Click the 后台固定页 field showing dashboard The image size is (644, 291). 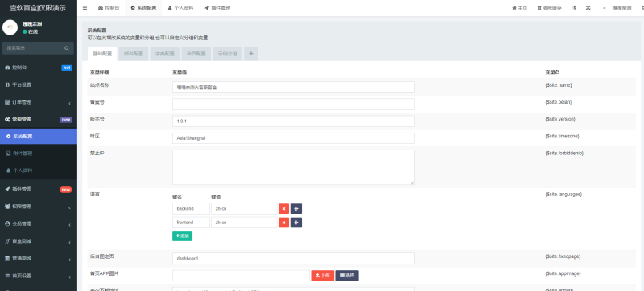(x=293, y=259)
